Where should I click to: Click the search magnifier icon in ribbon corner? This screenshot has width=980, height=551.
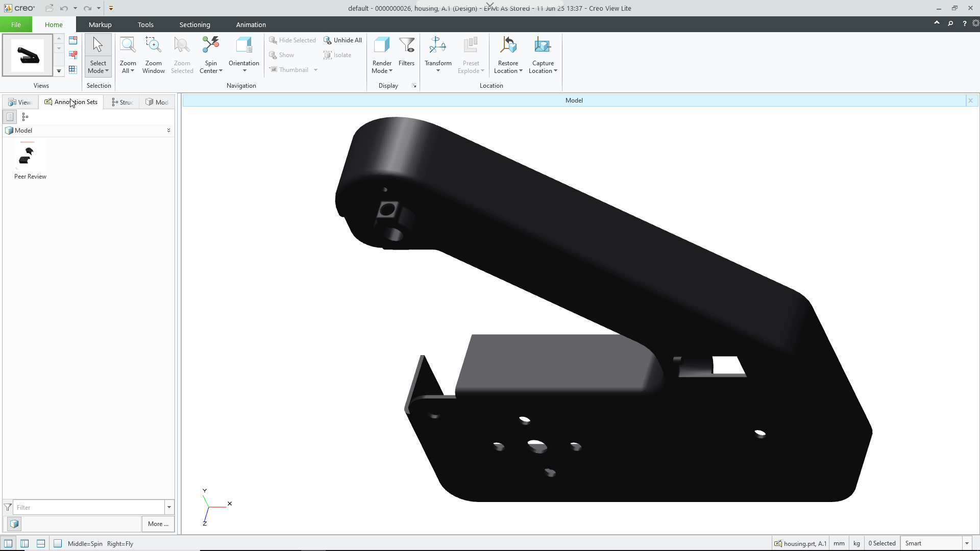coord(950,23)
